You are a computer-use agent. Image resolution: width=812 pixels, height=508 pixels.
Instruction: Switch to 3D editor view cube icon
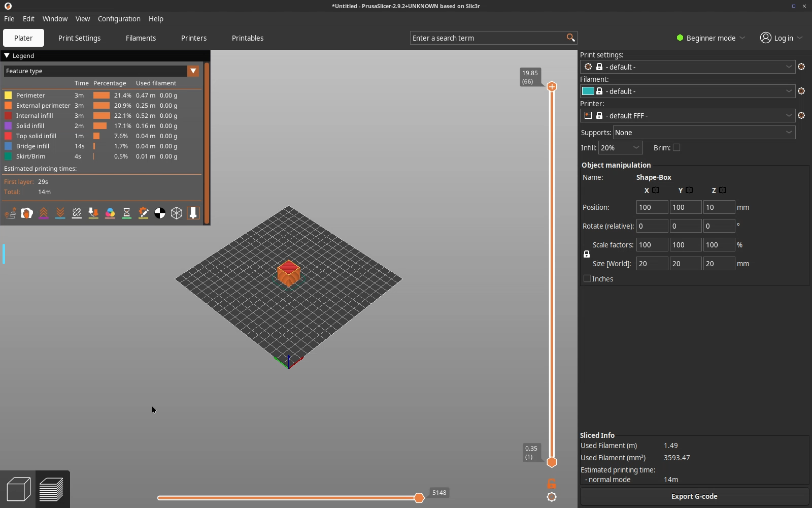pyautogui.click(x=18, y=489)
